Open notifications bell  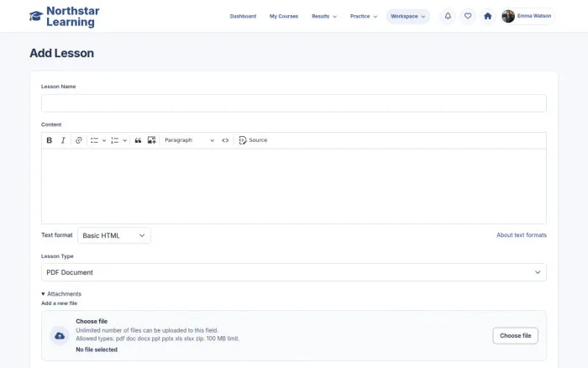coord(448,16)
